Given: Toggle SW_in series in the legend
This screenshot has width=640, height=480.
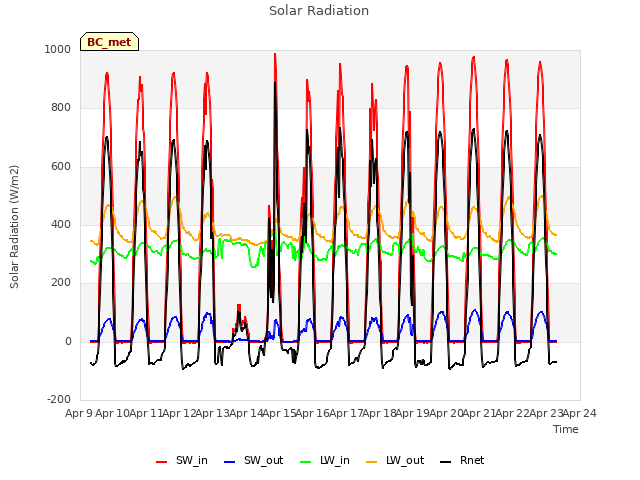Looking at the screenshot, I should (x=182, y=460).
